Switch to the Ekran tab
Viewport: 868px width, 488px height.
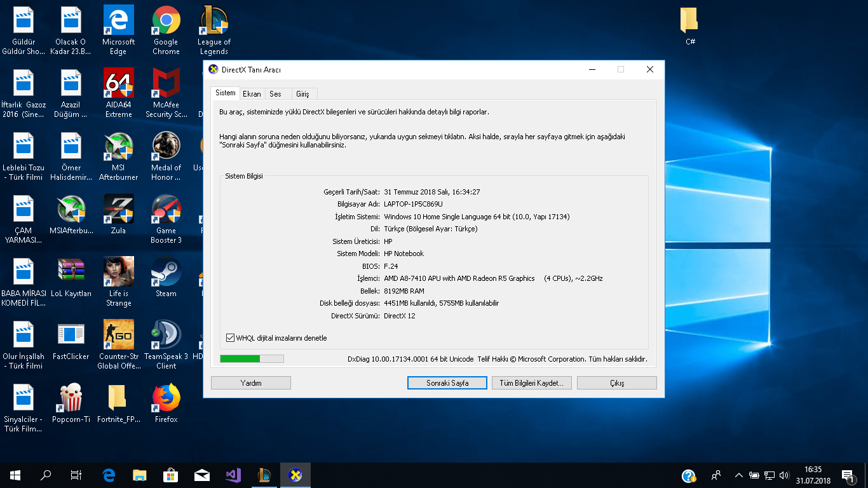click(x=252, y=94)
